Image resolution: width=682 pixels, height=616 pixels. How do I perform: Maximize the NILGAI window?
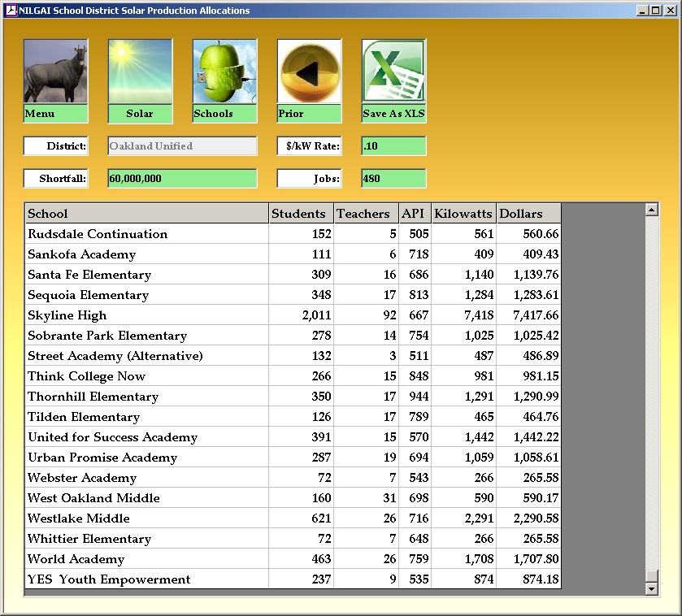click(x=656, y=10)
